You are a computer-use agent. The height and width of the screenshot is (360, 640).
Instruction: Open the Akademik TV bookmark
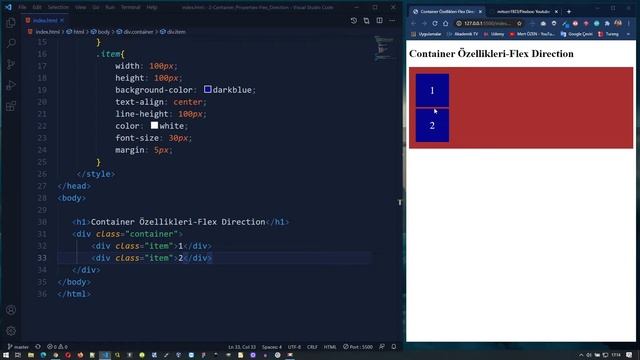pos(462,34)
